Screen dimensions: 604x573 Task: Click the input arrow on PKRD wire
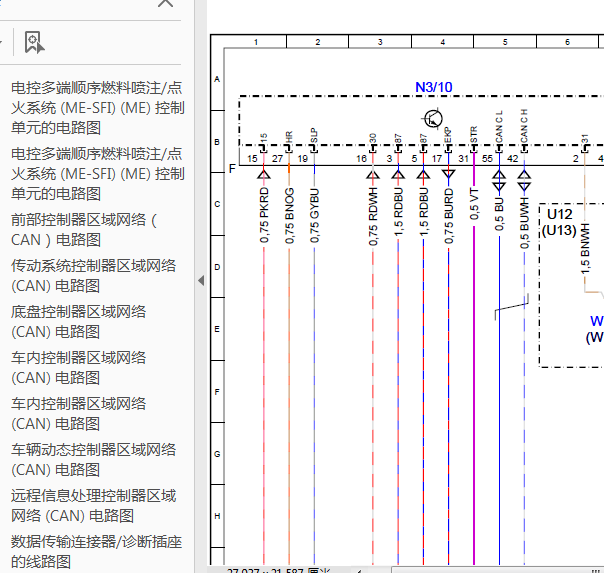[264, 174]
